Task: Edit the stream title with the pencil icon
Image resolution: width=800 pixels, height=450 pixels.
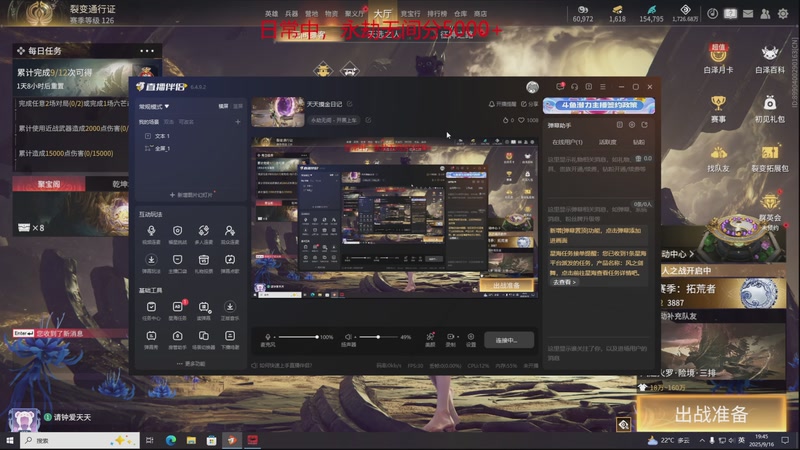Action: point(349,104)
